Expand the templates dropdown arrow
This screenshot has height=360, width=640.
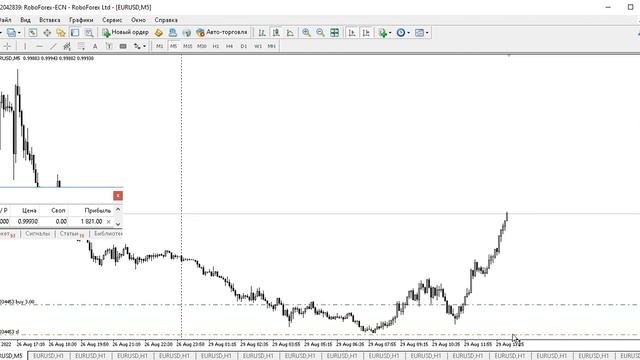click(x=427, y=33)
